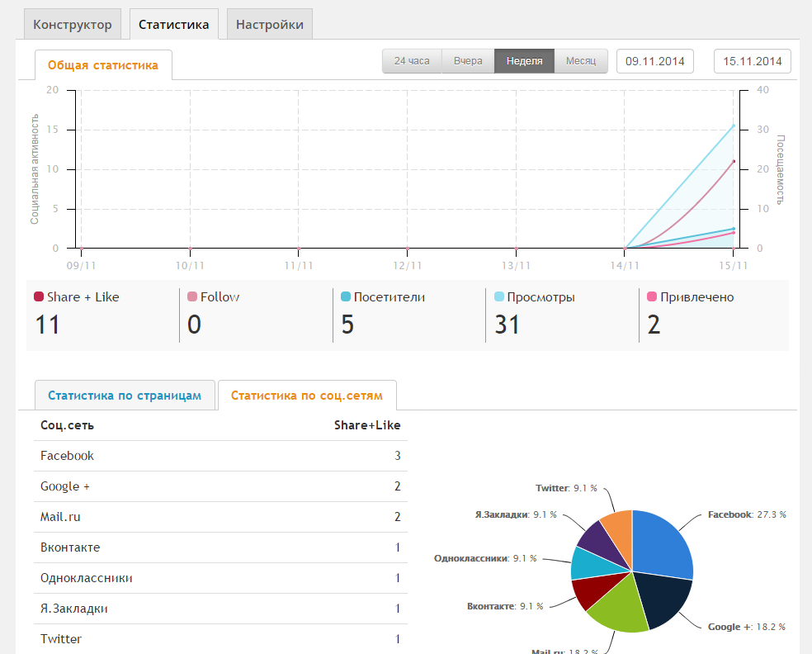Open the Конструктор tab
This screenshot has width=812, height=654.
(73, 25)
